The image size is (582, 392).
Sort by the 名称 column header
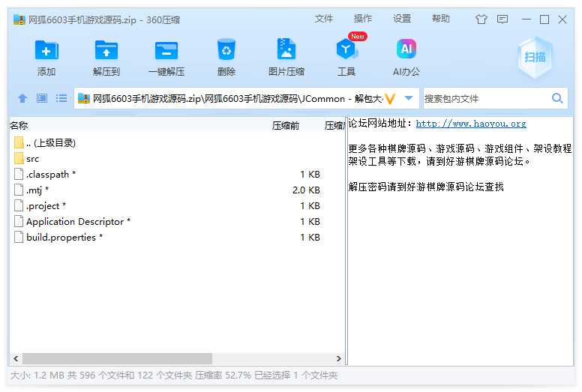click(19, 125)
